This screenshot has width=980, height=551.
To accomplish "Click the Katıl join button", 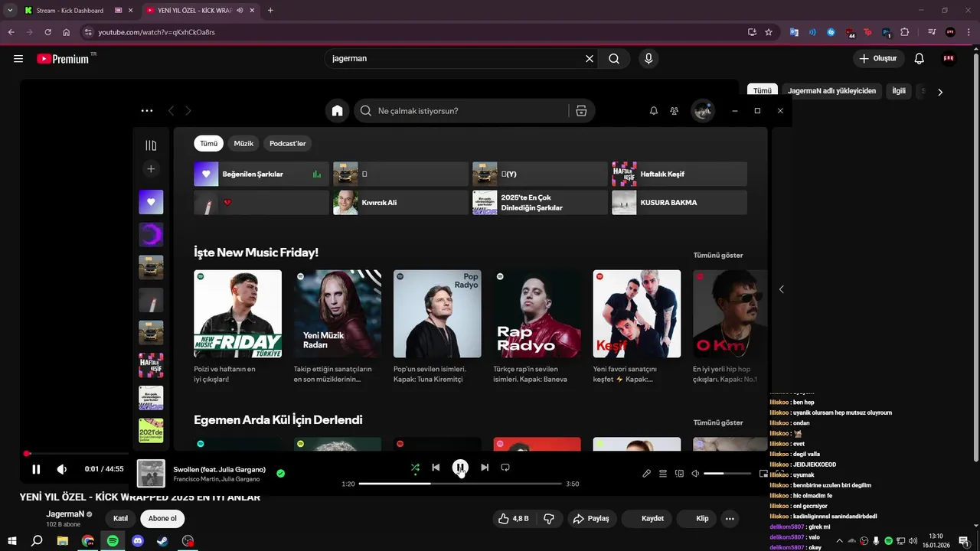I will (120, 518).
